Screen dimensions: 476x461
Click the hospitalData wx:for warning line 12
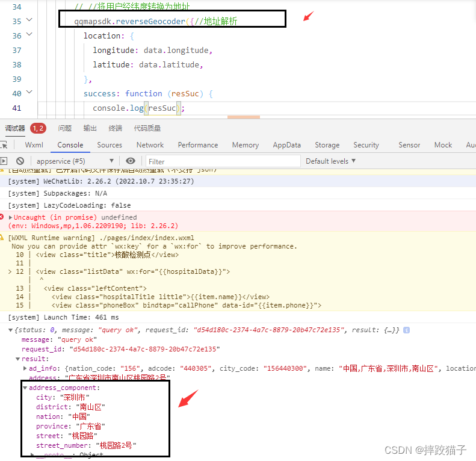coord(132,271)
